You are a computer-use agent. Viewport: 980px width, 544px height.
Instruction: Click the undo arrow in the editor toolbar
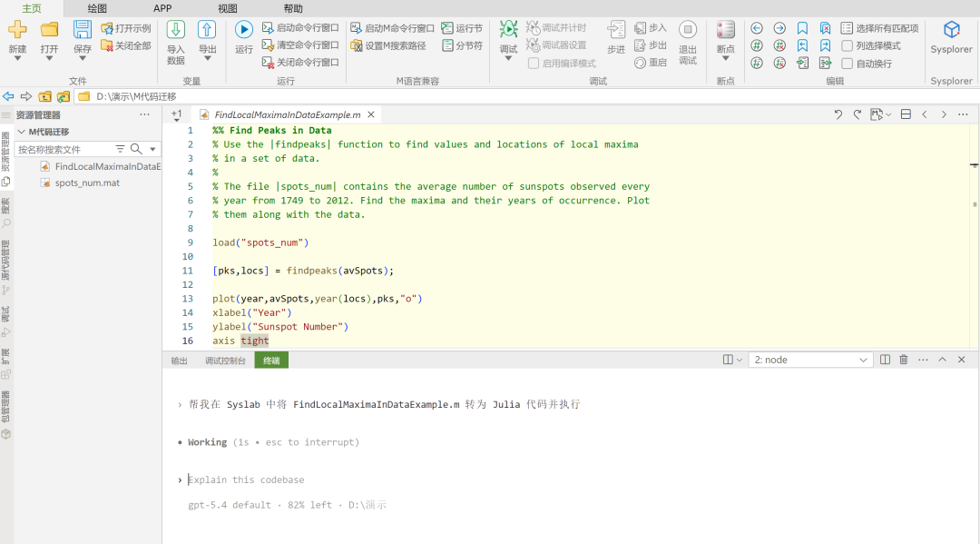pos(838,114)
